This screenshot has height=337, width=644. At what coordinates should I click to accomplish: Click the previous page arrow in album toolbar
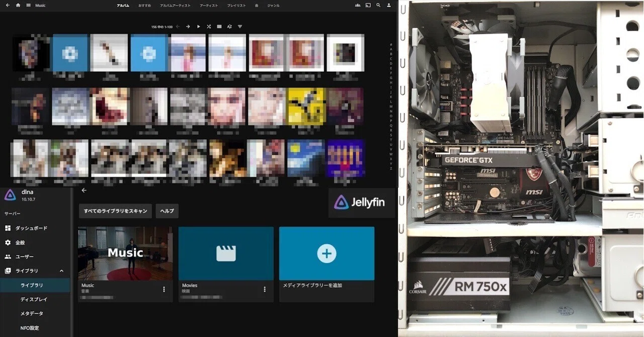178,26
